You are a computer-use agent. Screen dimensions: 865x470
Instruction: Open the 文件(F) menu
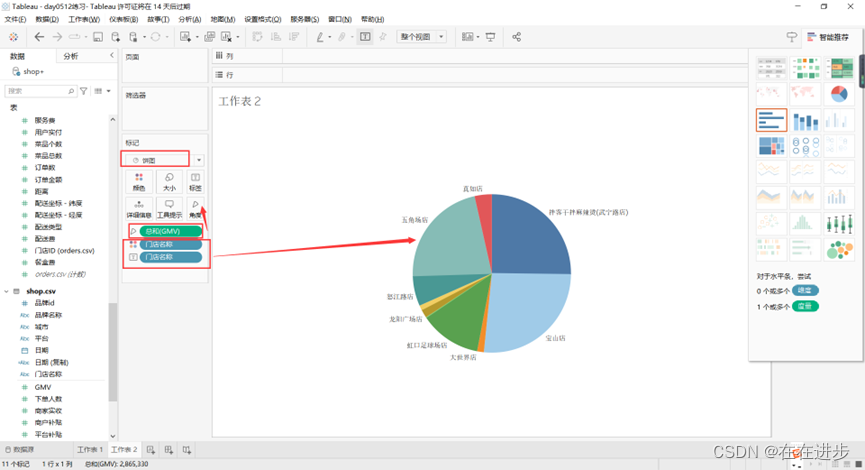pyautogui.click(x=15, y=19)
